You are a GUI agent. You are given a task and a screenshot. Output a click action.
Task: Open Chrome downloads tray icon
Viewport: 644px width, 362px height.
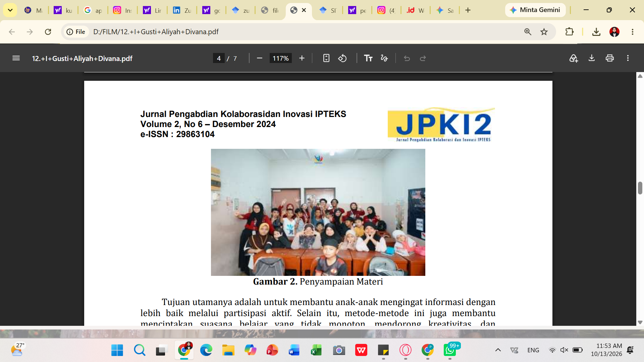596,32
